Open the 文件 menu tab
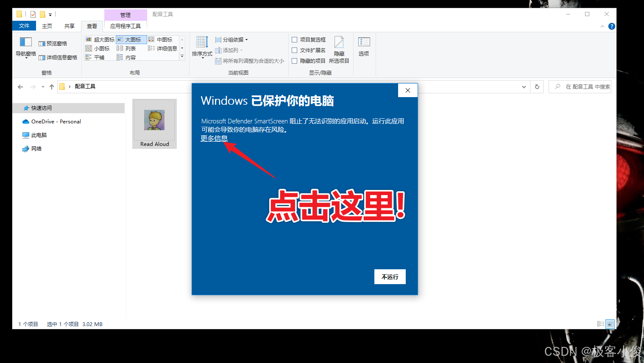644x363 pixels. click(x=24, y=26)
